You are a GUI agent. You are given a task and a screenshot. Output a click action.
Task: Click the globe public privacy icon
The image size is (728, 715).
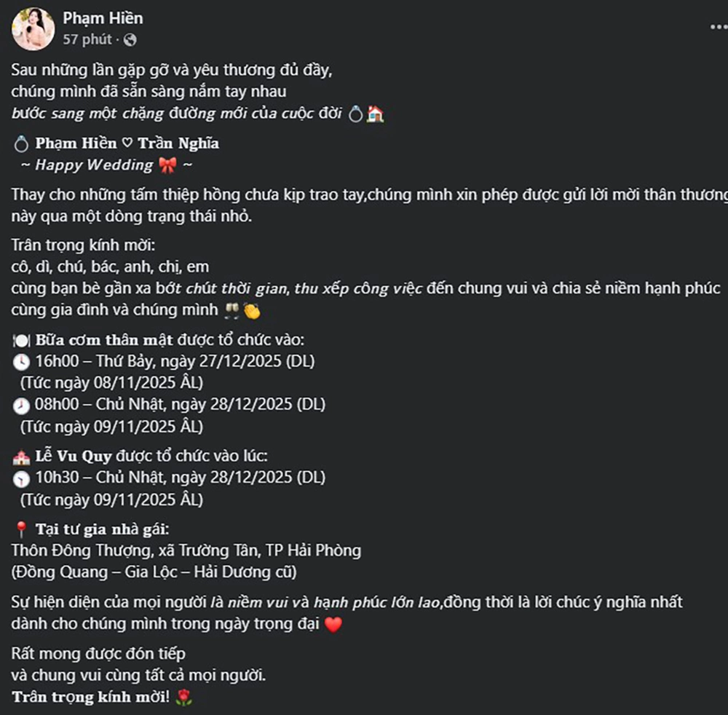click(130, 40)
